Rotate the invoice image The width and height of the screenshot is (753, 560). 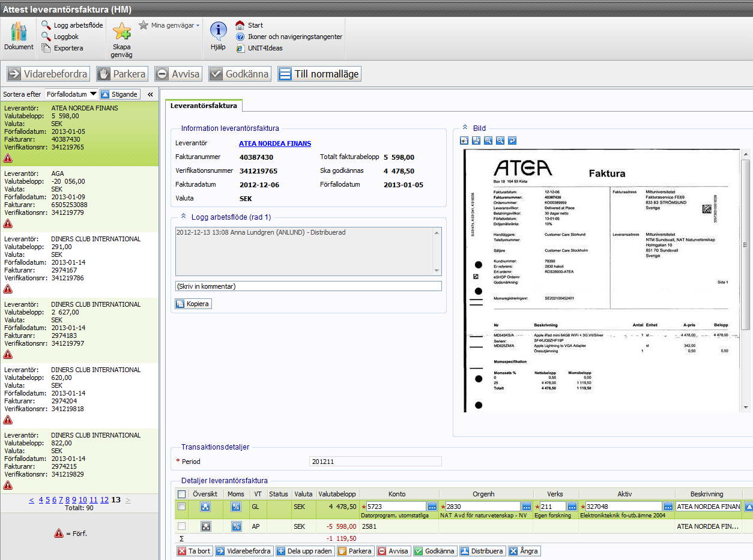512,140
